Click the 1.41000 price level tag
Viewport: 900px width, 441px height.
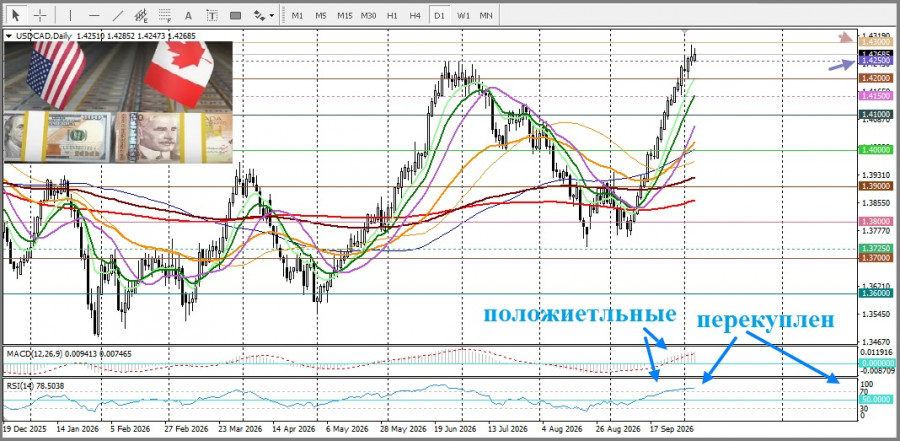[x=876, y=115]
